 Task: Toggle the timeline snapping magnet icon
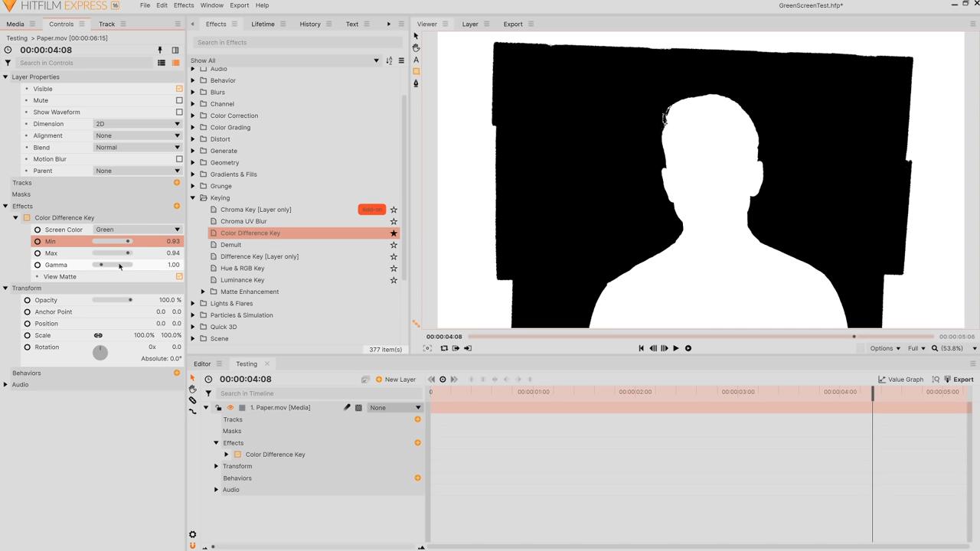[193, 546]
